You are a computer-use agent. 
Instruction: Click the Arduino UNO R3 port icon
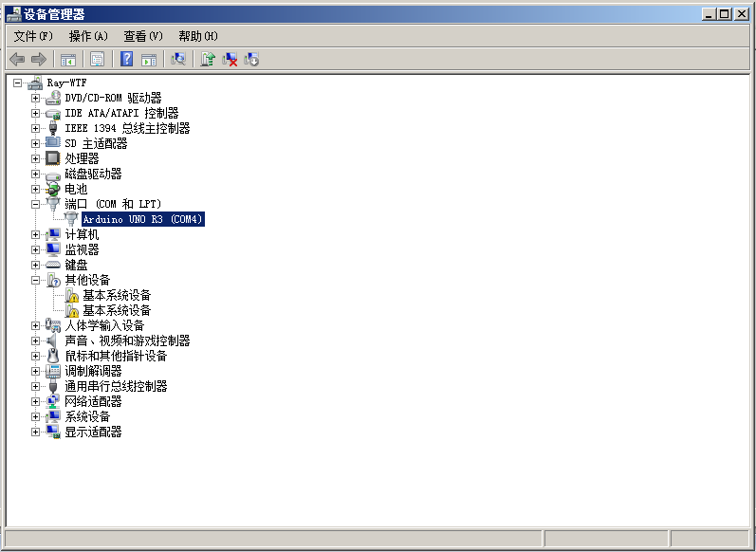tap(71, 219)
